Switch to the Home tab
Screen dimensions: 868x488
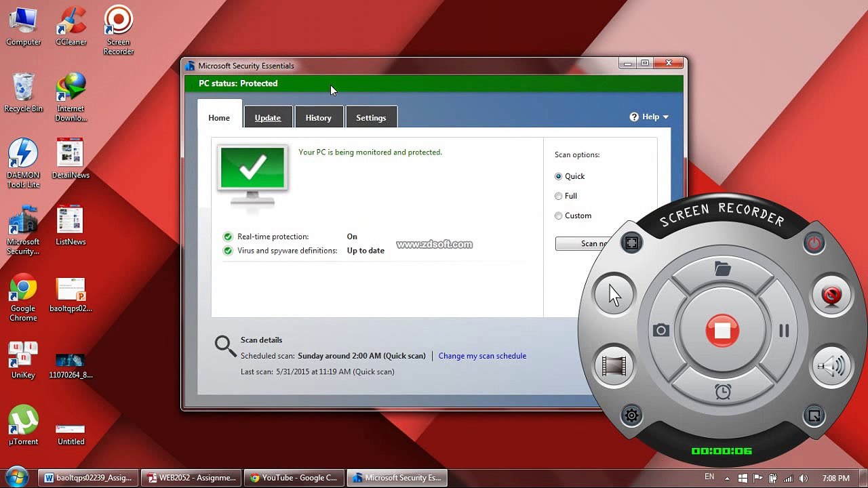pyautogui.click(x=219, y=117)
